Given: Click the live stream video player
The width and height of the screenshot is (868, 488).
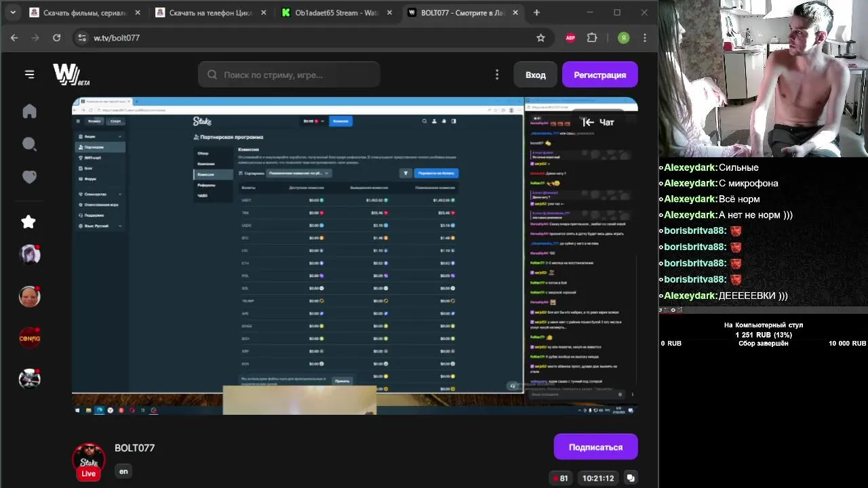Looking at the screenshot, I should (x=355, y=256).
